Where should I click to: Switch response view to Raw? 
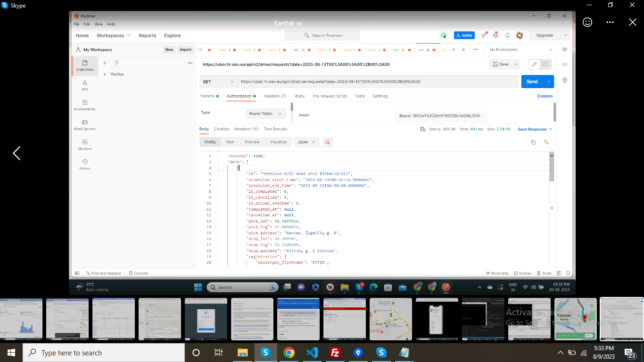[230, 142]
